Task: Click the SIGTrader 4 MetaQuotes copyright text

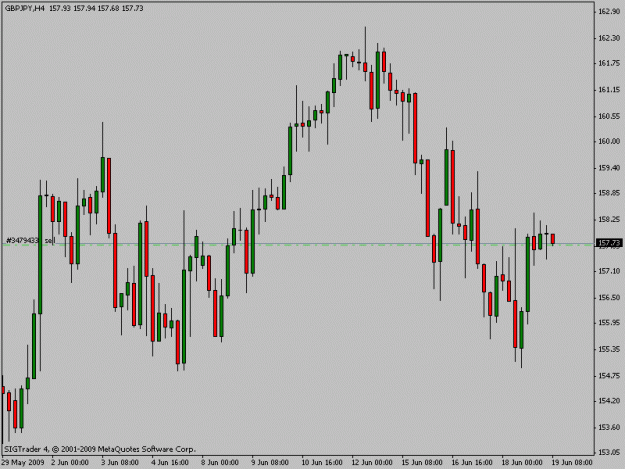Action: point(100,449)
